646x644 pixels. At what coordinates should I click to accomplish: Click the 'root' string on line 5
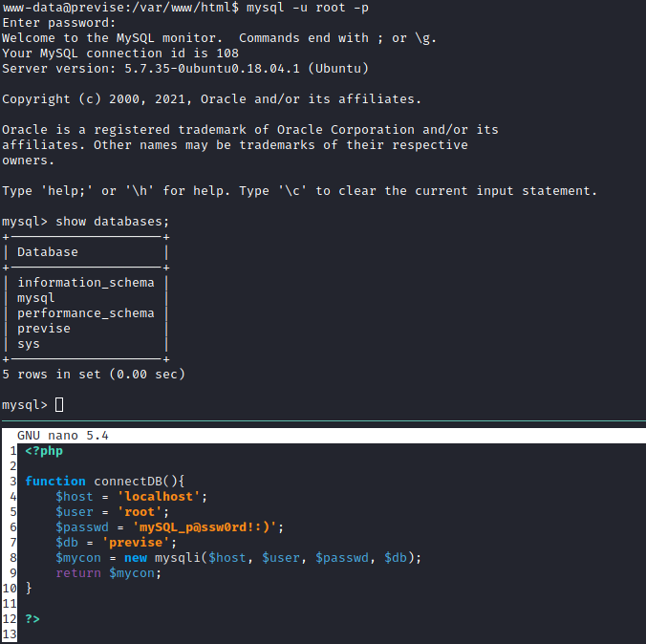tap(140, 512)
